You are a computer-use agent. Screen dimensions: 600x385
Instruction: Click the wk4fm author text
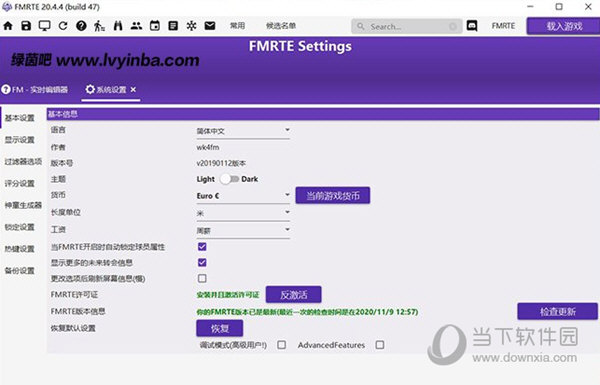(208, 147)
